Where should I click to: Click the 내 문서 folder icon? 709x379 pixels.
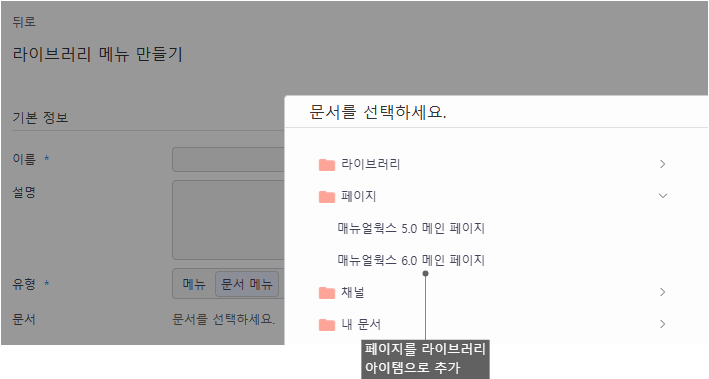click(x=326, y=325)
